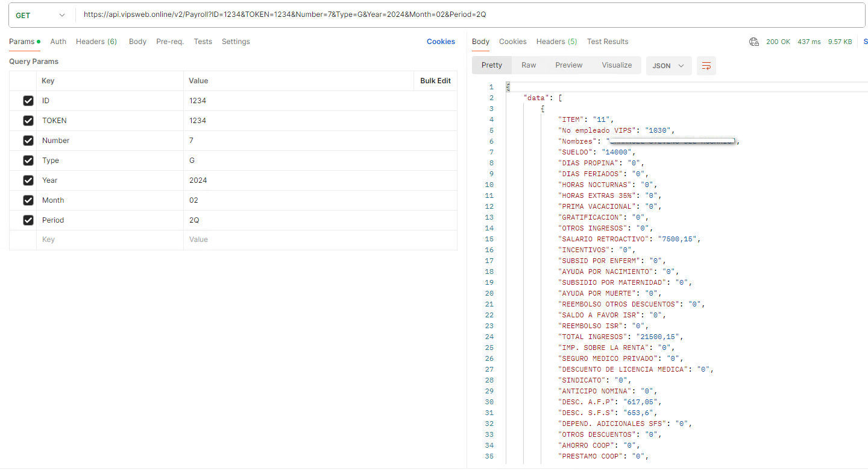Image resolution: width=868 pixels, height=470 pixels.
Task: Switch to the Auth request tab
Action: 58,42
